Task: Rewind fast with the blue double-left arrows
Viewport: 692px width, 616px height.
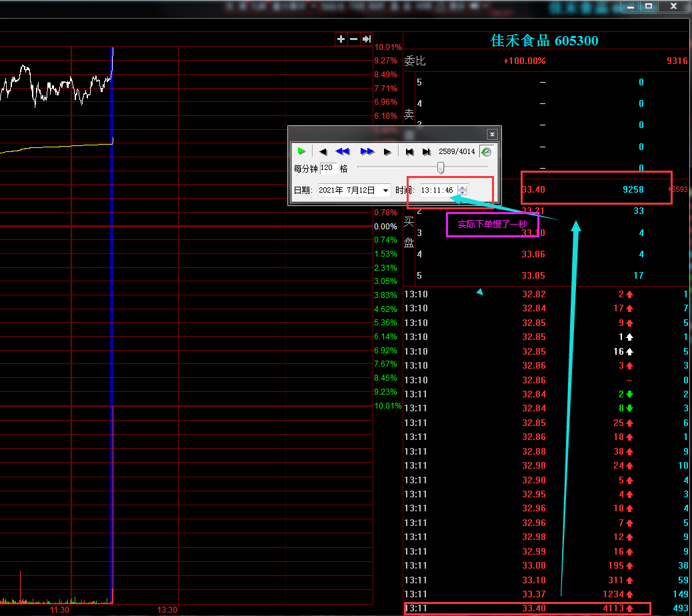Action: click(x=343, y=151)
